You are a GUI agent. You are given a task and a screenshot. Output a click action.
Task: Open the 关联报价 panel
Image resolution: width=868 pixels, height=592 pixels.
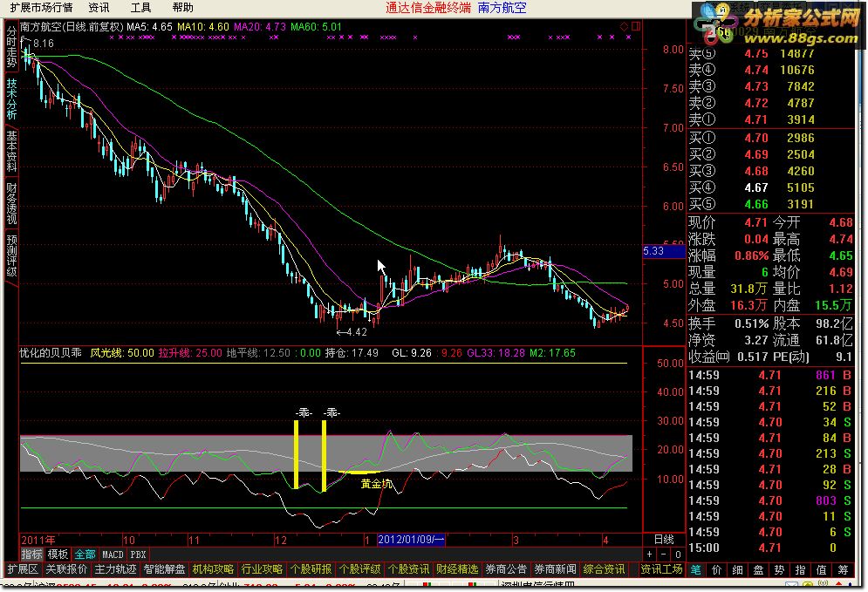(x=66, y=569)
